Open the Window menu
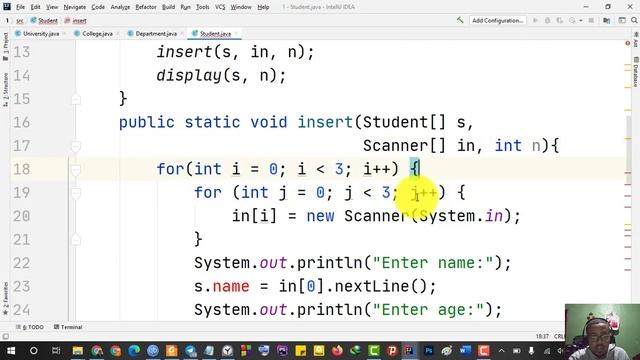The width and height of the screenshot is (640, 360). [241, 7]
